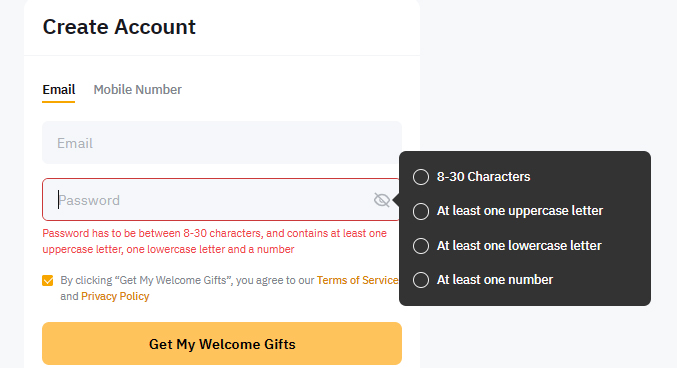
Task: Open the Privacy Policy link
Action: [115, 296]
